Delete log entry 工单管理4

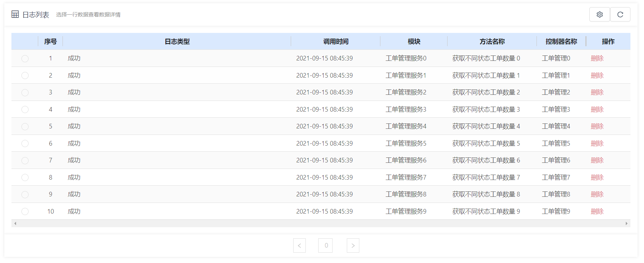pyautogui.click(x=597, y=126)
